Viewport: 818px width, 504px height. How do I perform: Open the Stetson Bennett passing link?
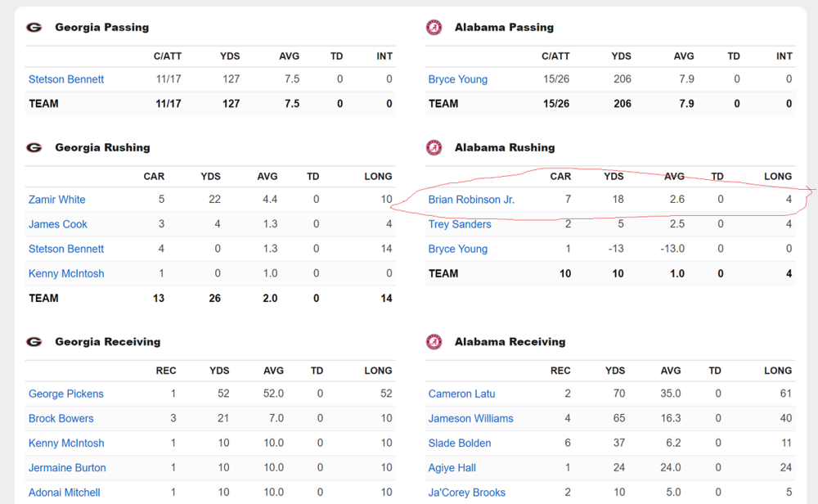tap(66, 79)
